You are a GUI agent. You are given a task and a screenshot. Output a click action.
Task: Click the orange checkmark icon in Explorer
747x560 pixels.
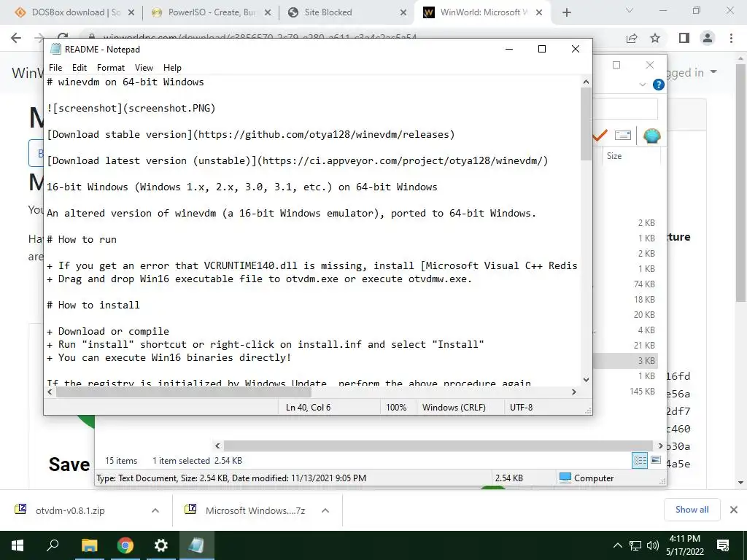[600, 136]
